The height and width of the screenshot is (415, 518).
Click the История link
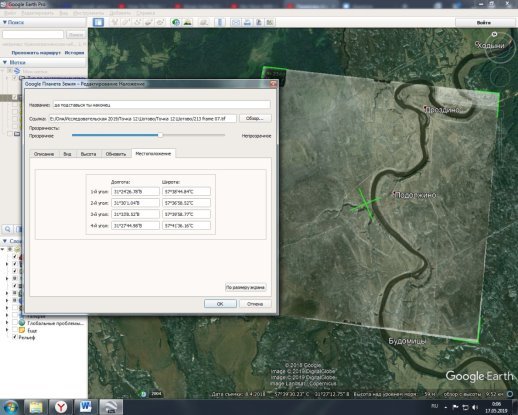click(x=74, y=53)
